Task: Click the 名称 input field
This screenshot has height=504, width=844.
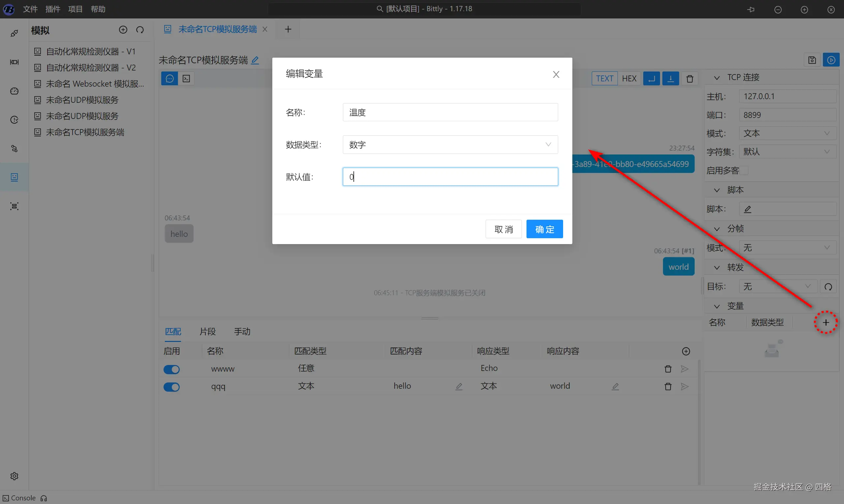Action: (450, 112)
